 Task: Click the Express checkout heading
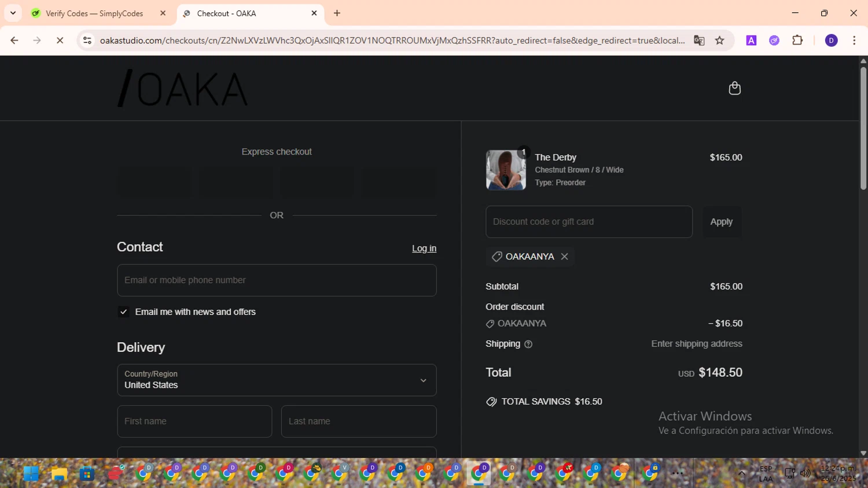[x=277, y=152]
